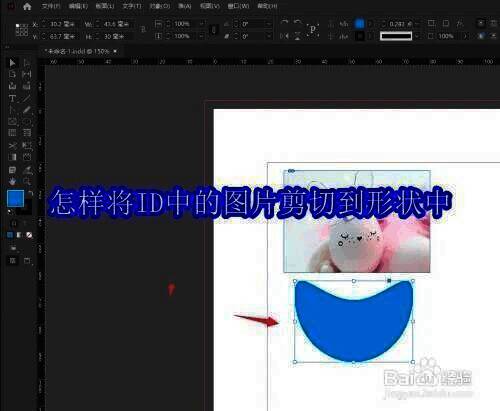The image size is (500, 411).
Task: Open the 窗口(W) menu
Action: click(x=238, y=6)
